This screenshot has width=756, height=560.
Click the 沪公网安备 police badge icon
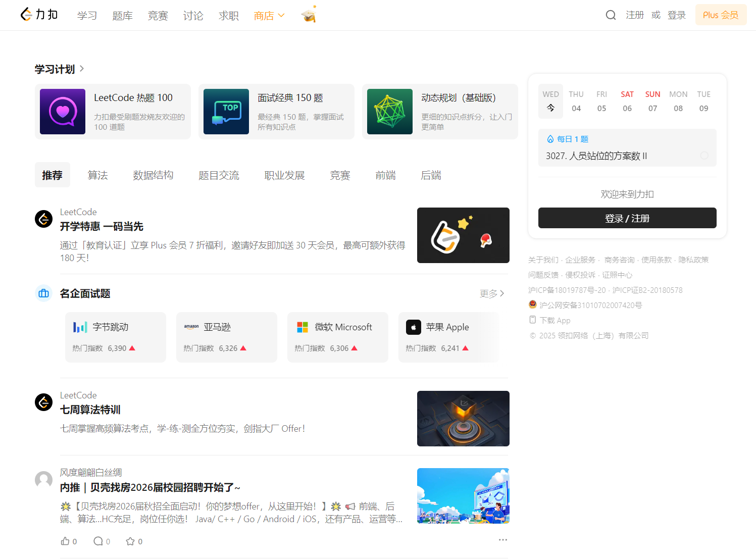coord(532,304)
